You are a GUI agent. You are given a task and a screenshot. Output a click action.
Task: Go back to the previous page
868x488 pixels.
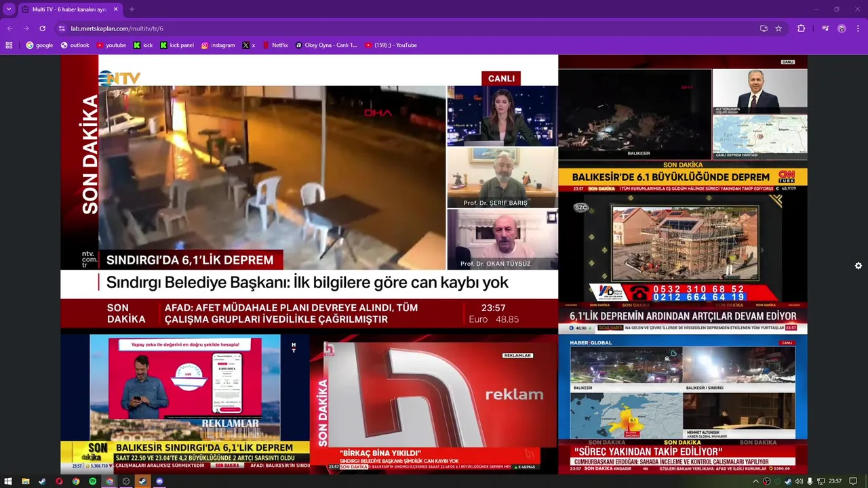(x=9, y=28)
